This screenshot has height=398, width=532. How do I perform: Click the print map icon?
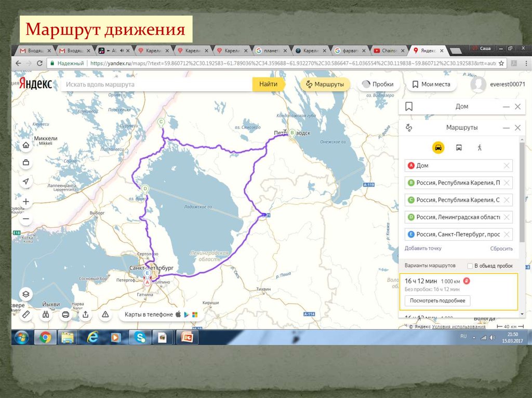pos(65,314)
